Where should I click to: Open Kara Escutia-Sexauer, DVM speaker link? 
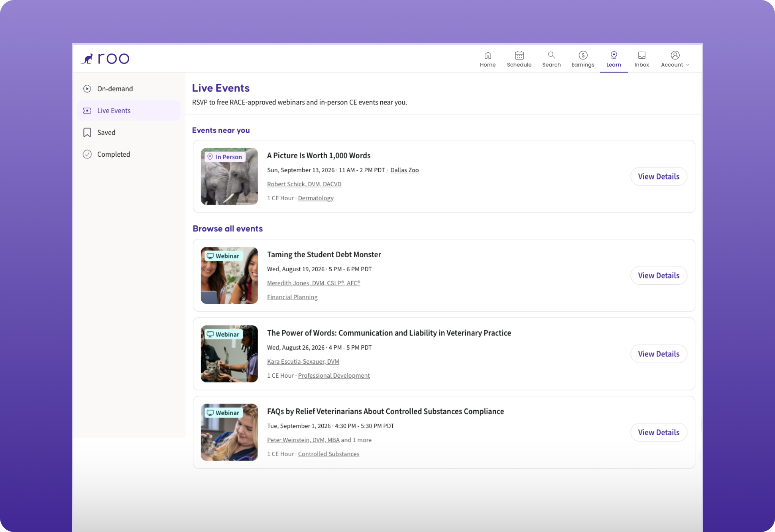click(x=303, y=361)
